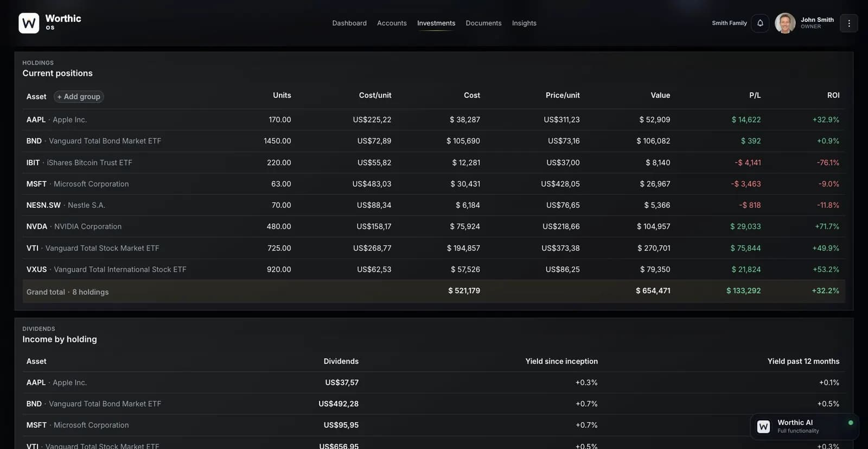This screenshot has width=868, height=449.
Task: Sort by the Units column header
Action: (282, 95)
